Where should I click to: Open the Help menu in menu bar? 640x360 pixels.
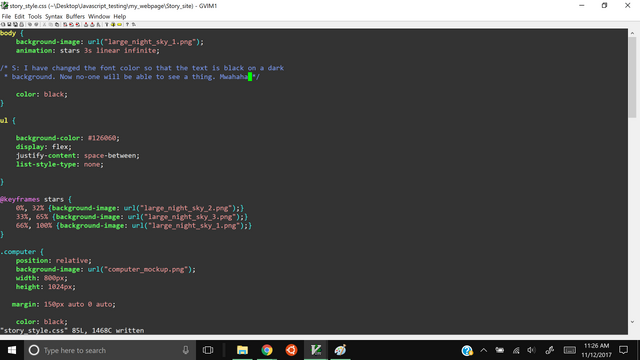(x=120, y=16)
